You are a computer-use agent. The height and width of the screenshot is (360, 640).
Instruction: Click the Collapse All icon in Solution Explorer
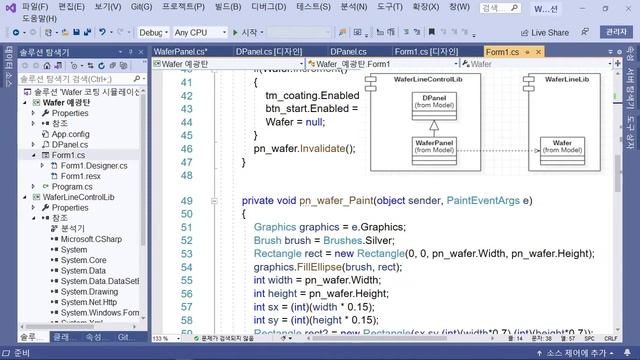[x=112, y=65]
